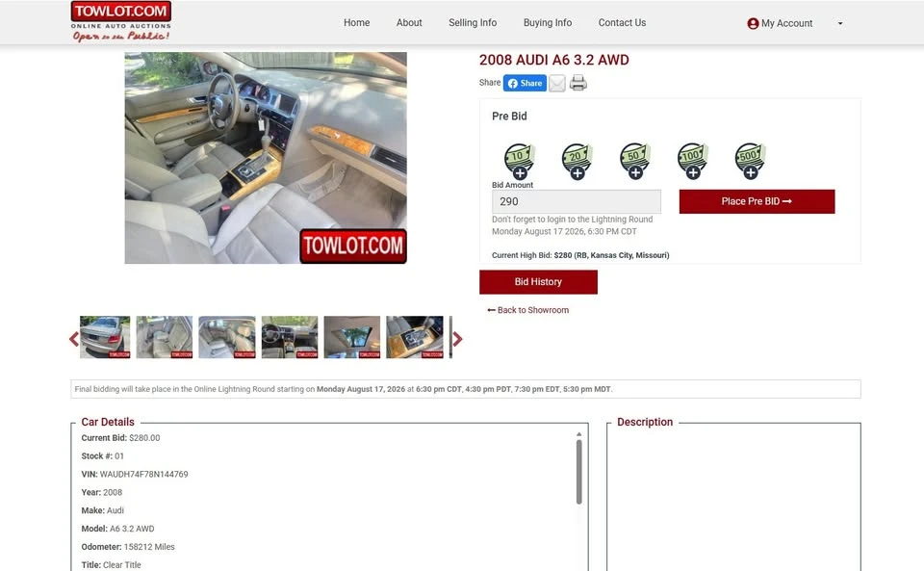Show next thumbnails with right arrow
The height and width of the screenshot is (571, 924).
click(457, 339)
